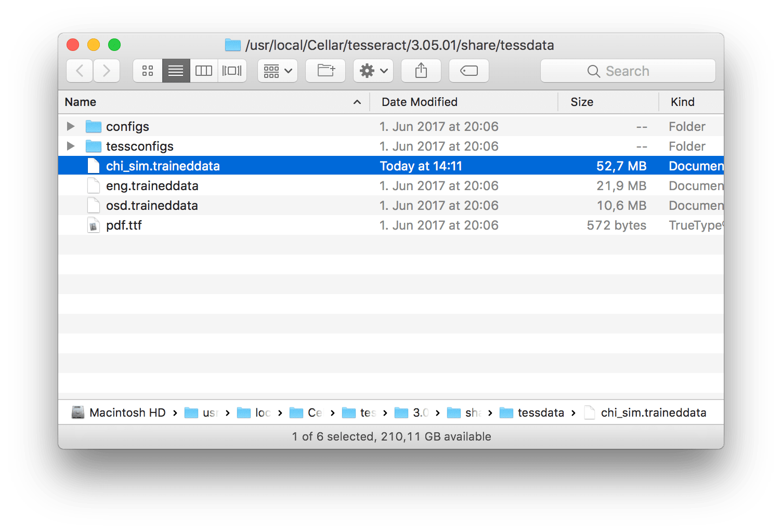782x532 pixels.
Task: Select the eng.traineddata file
Action: tap(152, 185)
